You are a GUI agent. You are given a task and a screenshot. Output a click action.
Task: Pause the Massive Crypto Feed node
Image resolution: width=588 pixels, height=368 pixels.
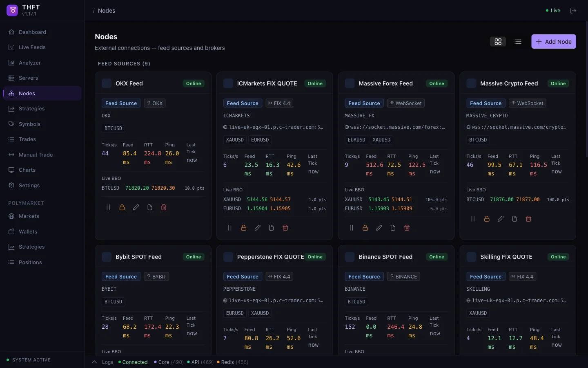click(473, 219)
